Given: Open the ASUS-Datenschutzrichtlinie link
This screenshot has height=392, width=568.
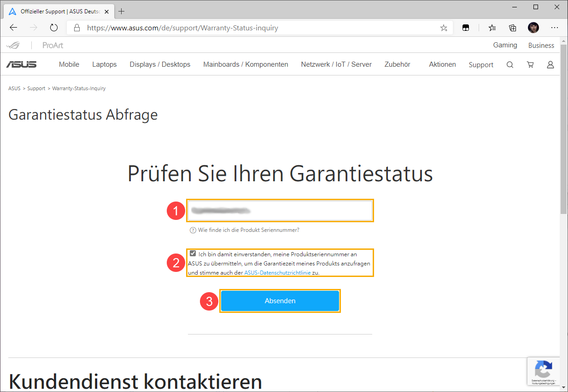Looking at the screenshot, I should click(277, 272).
